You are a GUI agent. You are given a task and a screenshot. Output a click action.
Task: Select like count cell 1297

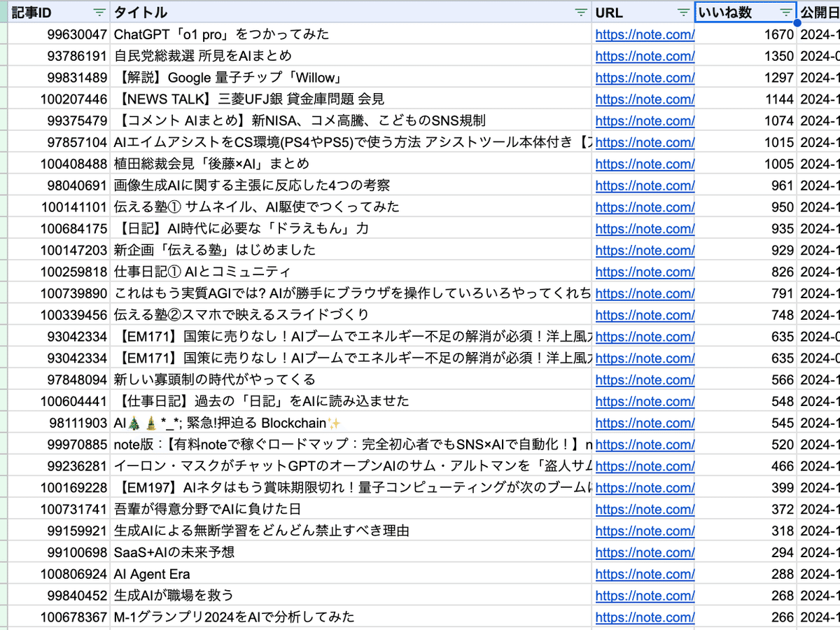click(x=745, y=78)
